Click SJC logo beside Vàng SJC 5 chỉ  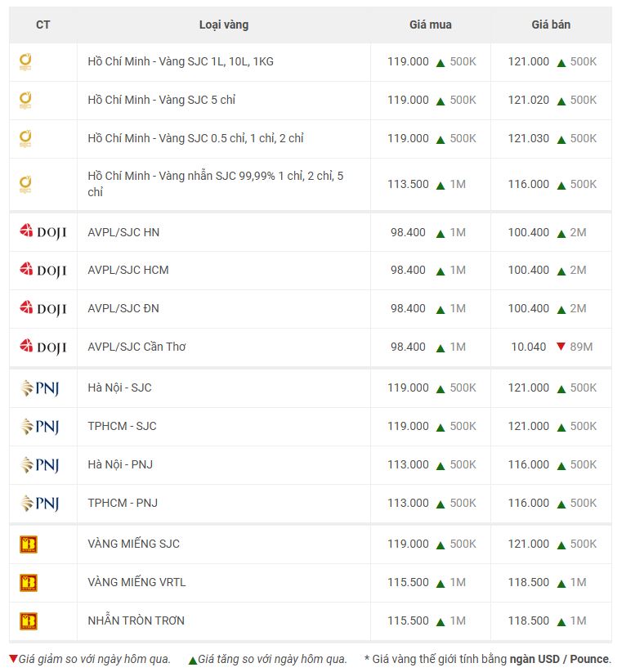[x=25, y=101]
